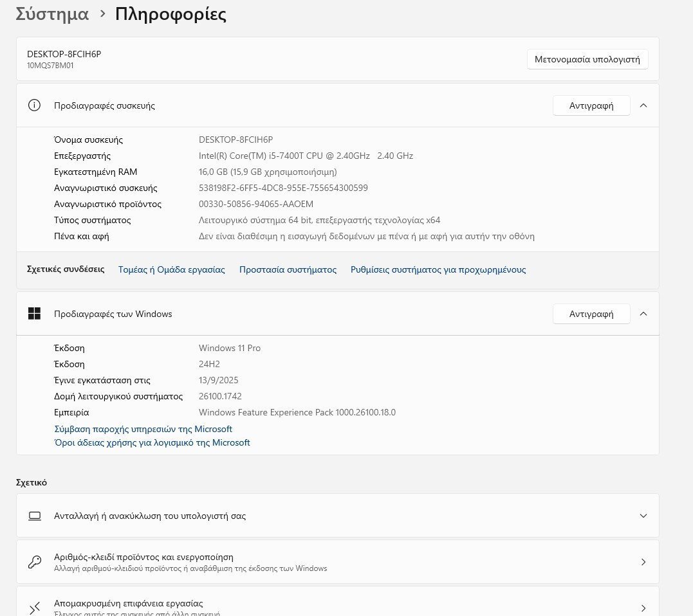Click processor value Intel(R) Core(TM) i5-7400T
This screenshot has height=616, width=693.
(x=306, y=156)
